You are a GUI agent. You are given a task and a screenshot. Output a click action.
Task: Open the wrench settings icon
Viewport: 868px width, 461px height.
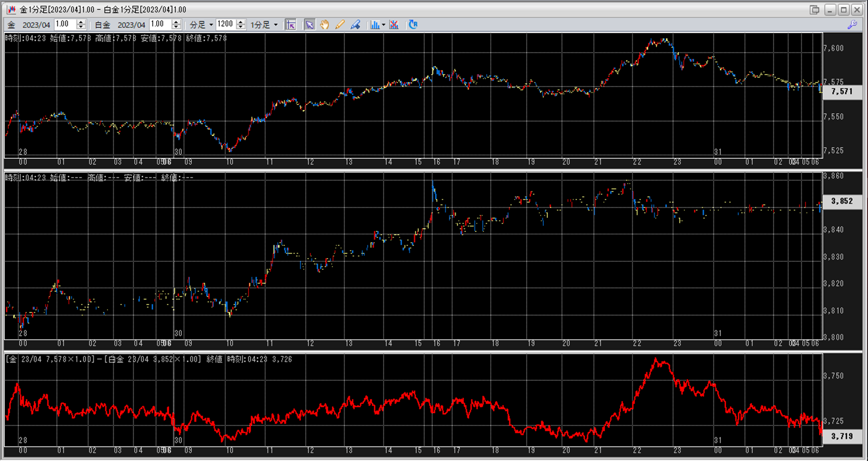852,25
